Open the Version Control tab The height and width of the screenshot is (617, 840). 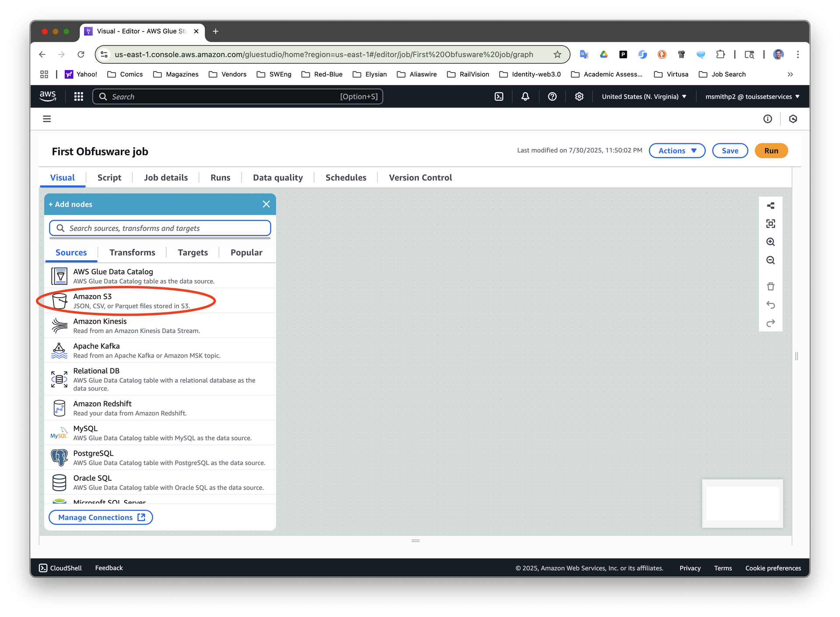pos(420,178)
